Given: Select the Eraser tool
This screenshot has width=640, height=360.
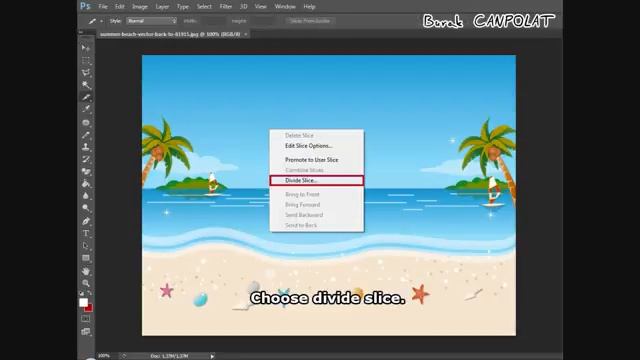Looking at the screenshot, I should click(x=86, y=171).
